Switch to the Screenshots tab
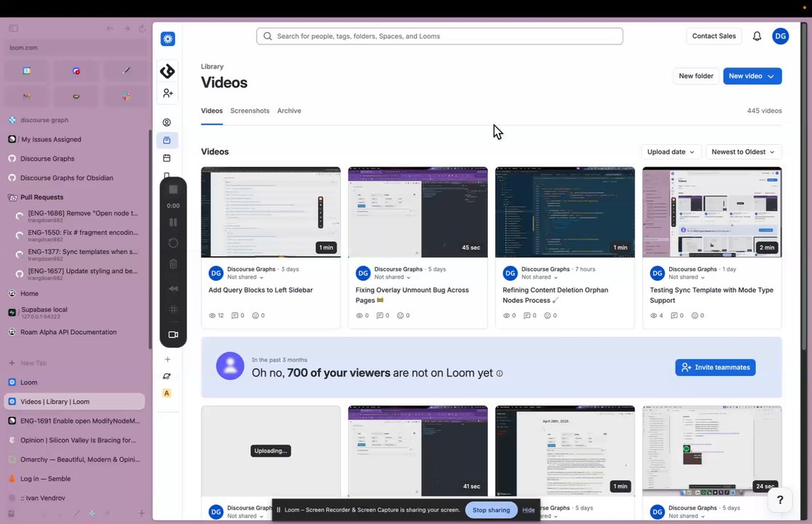The width and height of the screenshot is (812, 524). pyautogui.click(x=250, y=111)
